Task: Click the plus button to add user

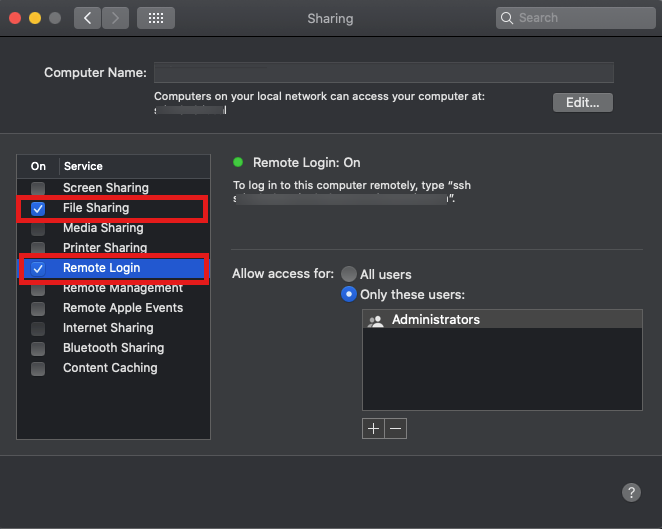Action: tap(373, 428)
